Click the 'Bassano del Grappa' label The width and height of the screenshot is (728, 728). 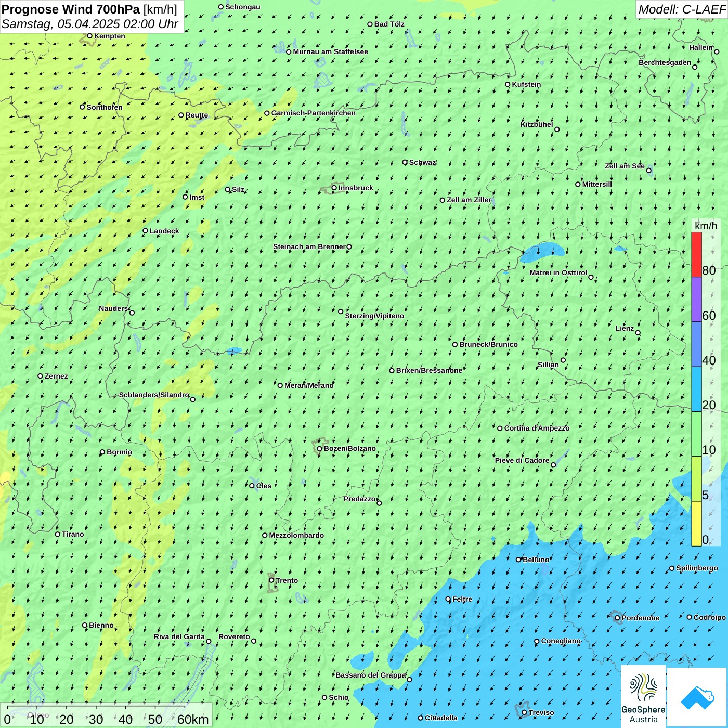point(370,675)
